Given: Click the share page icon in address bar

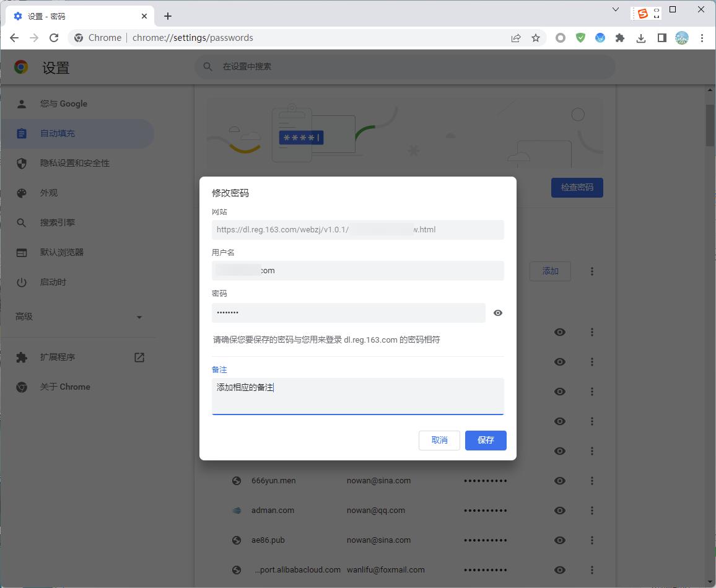Looking at the screenshot, I should pyautogui.click(x=515, y=38).
